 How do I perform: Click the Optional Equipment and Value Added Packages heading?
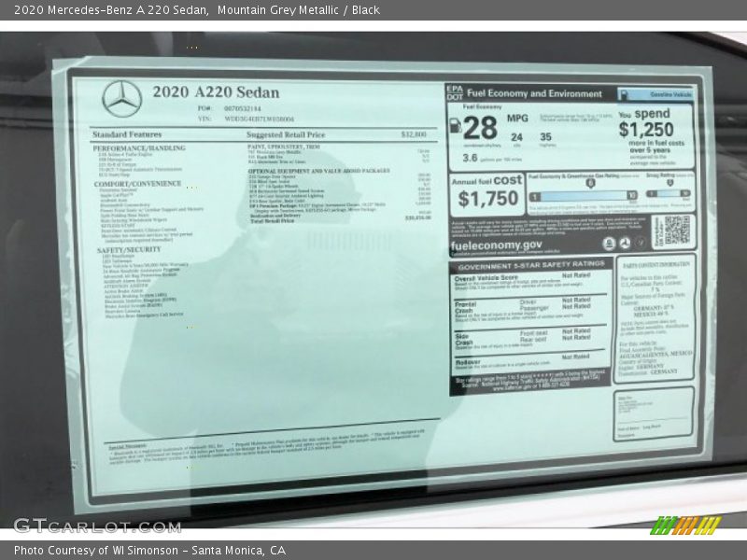[318, 171]
